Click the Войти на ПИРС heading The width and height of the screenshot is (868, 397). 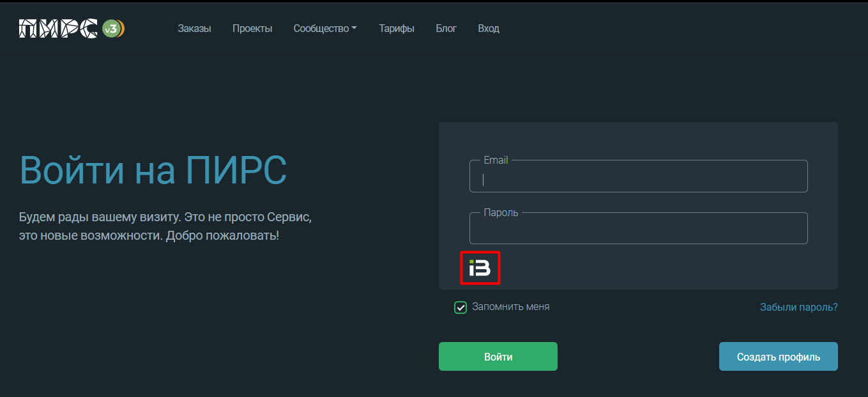153,169
